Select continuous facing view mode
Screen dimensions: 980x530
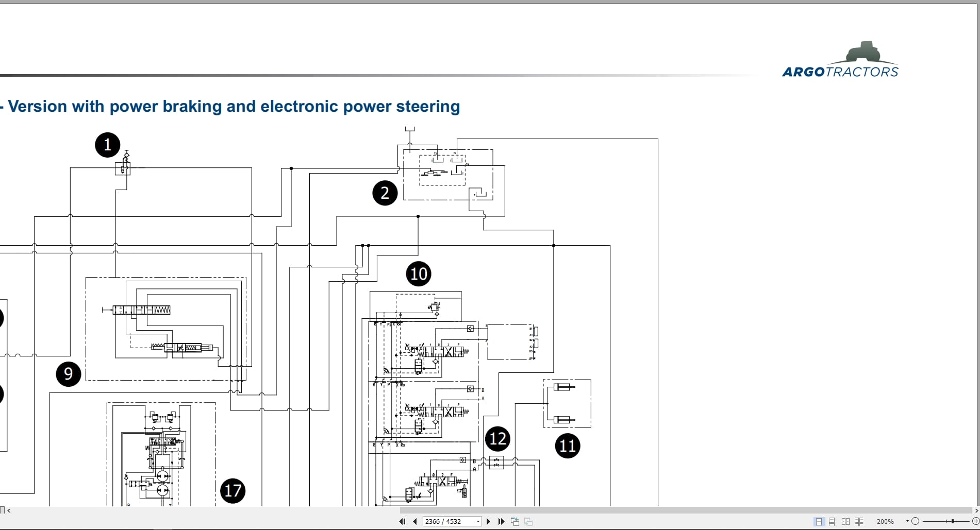(859, 521)
